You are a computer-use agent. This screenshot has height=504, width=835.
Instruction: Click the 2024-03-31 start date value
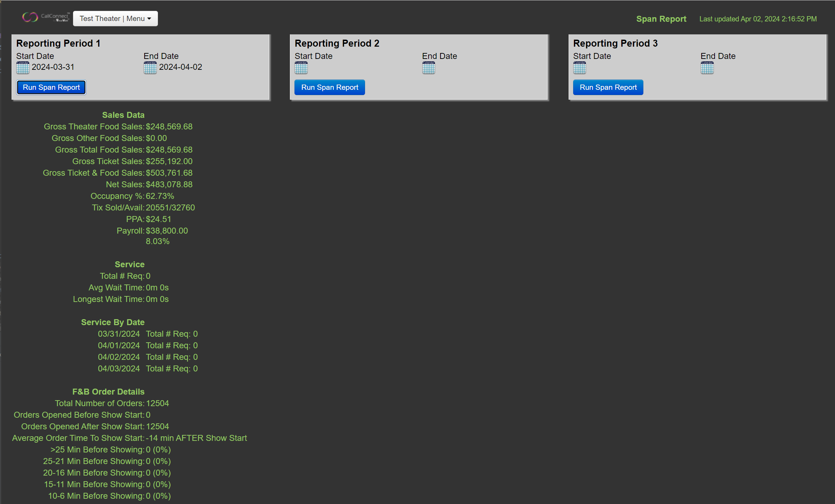(53, 67)
